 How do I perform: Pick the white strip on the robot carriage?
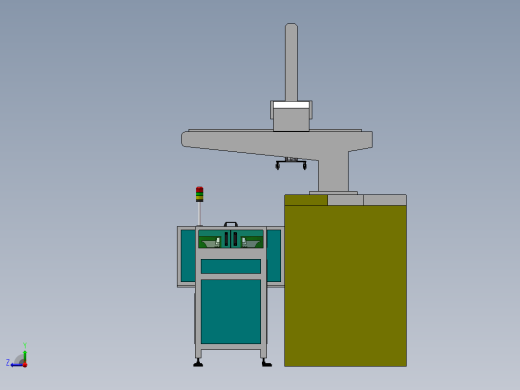291,105
